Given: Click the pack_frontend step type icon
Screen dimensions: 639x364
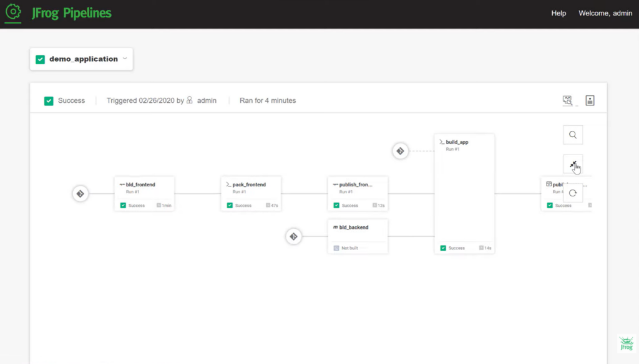Looking at the screenshot, I should [228, 184].
